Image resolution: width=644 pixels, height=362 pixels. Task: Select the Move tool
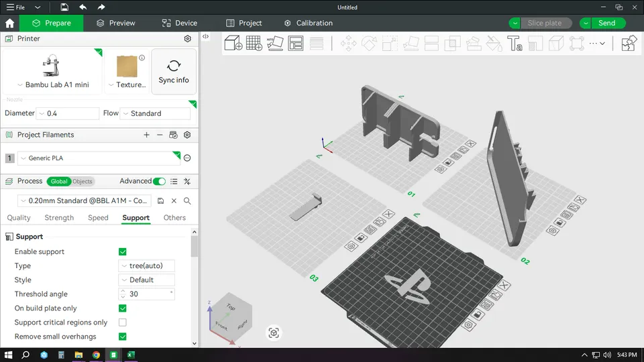tap(348, 43)
